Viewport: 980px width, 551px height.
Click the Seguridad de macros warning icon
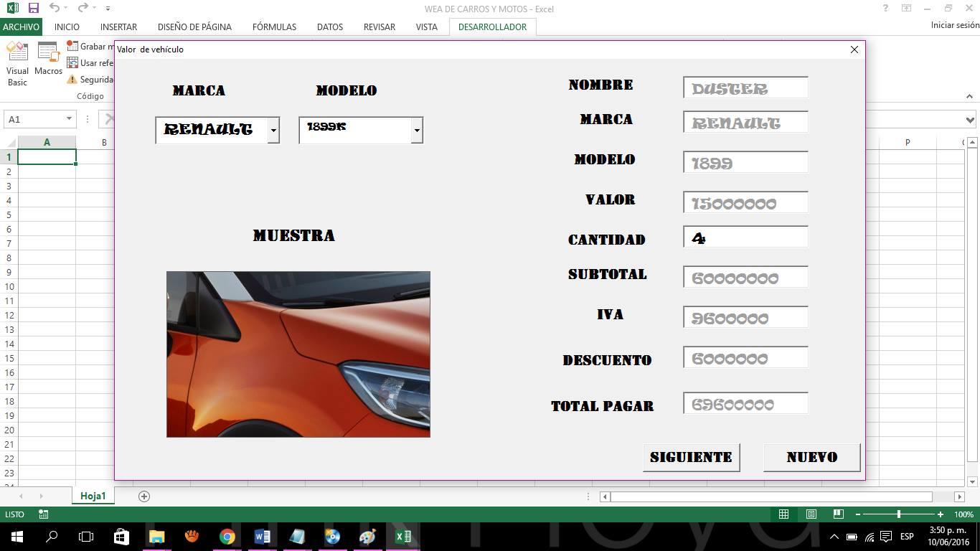(x=73, y=79)
